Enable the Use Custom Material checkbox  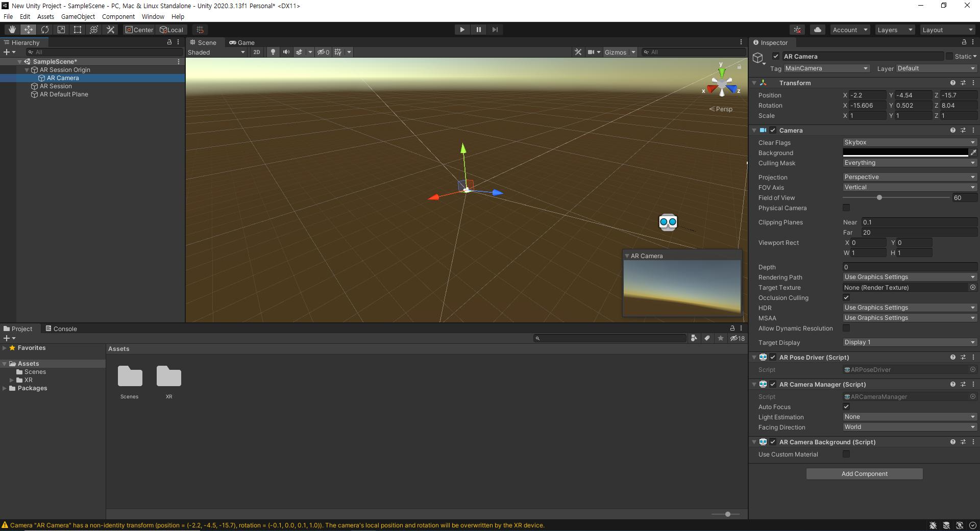pyautogui.click(x=846, y=454)
